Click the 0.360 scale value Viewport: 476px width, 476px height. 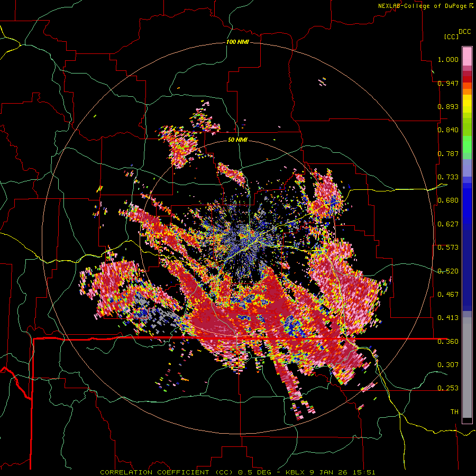tap(448, 342)
